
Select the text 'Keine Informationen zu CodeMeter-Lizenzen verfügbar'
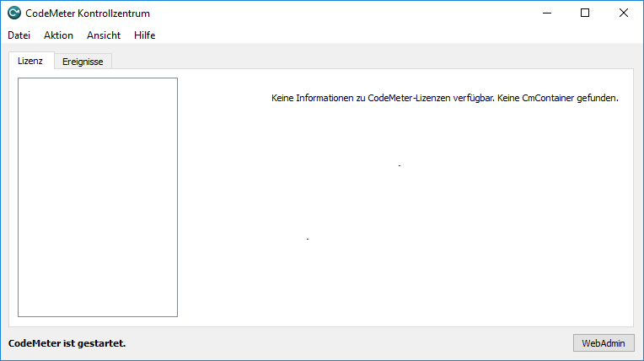pyautogui.click(x=383, y=98)
